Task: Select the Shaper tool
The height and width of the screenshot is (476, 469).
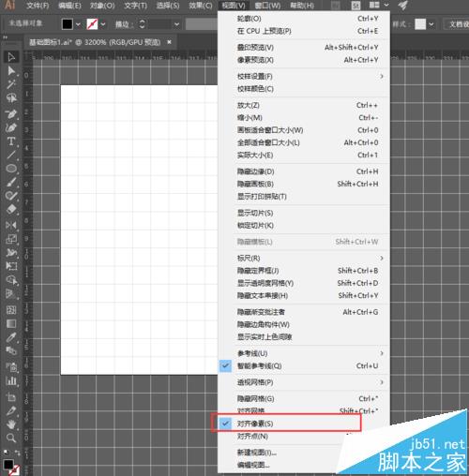Action: pyautogui.click(x=11, y=196)
